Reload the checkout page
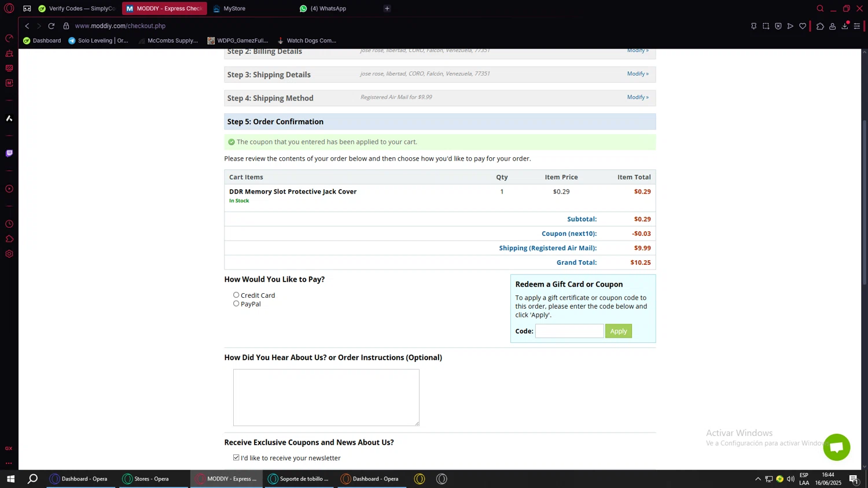This screenshot has height=488, width=868. click(52, 26)
